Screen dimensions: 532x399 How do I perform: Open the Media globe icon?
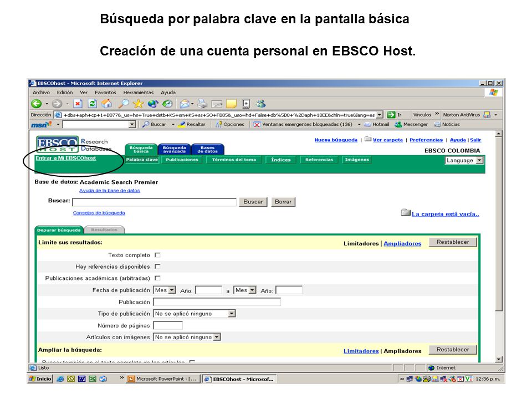click(153, 104)
